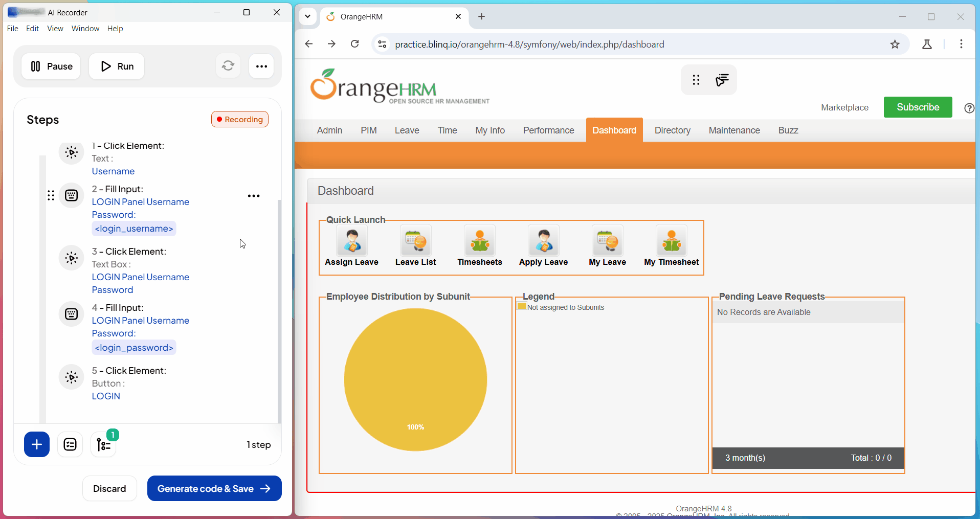This screenshot has width=980, height=519.
Task: Launch Timesheets from Quick Launch
Action: coord(480,246)
